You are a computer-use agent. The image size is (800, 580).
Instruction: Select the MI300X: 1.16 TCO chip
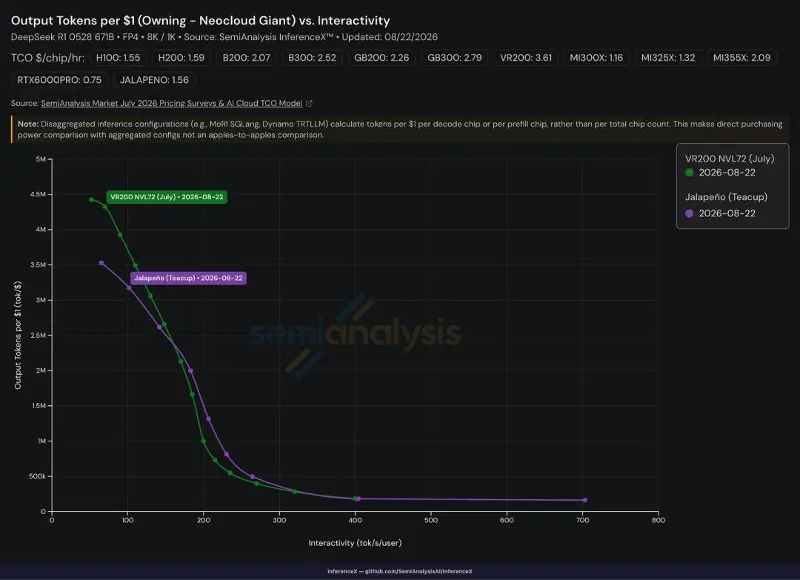pyautogui.click(x=596, y=58)
